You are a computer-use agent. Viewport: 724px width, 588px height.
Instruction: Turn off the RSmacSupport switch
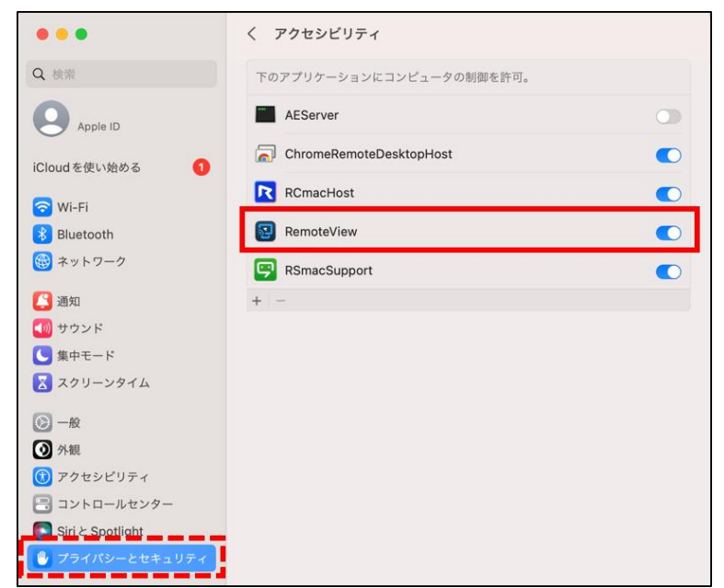(668, 271)
